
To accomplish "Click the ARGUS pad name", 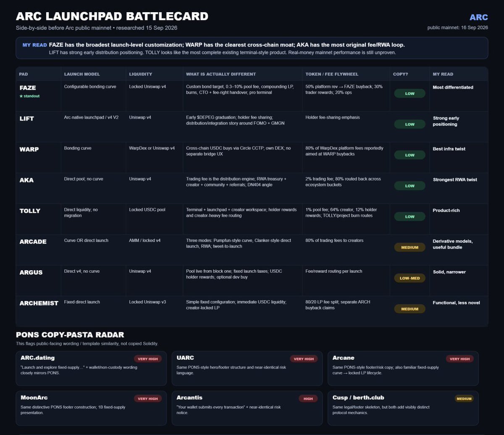I will [31, 272].
